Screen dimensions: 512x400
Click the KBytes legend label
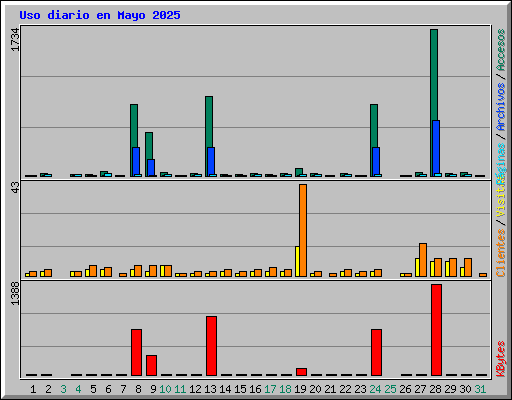pyautogui.click(x=501, y=359)
